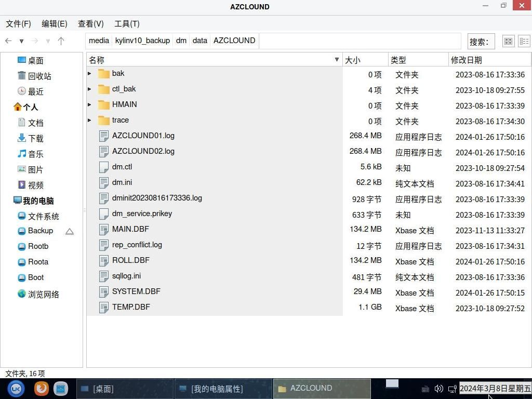This screenshot has height=399, width=532.
Task: Open 我的电脑 in the sidebar
Action: pos(34,201)
